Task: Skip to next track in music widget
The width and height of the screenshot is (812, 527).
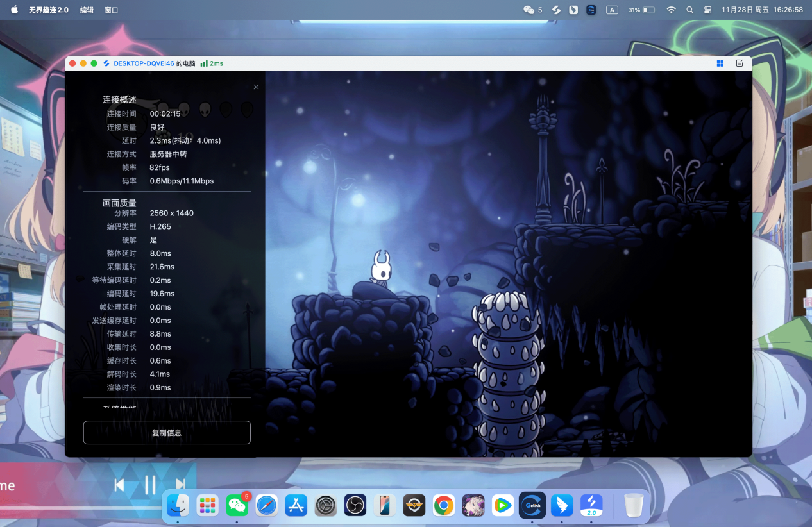Action: pos(180,485)
